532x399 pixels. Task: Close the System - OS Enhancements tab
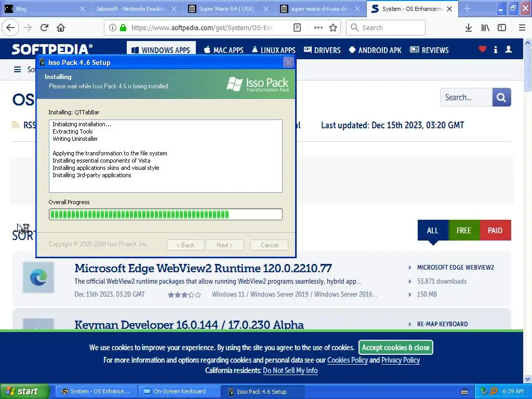point(449,9)
